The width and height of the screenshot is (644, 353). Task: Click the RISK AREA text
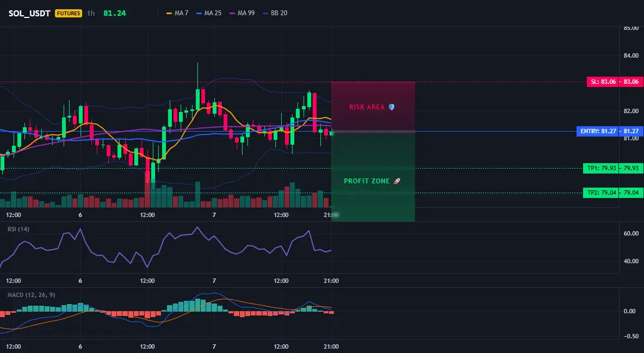point(367,107)
